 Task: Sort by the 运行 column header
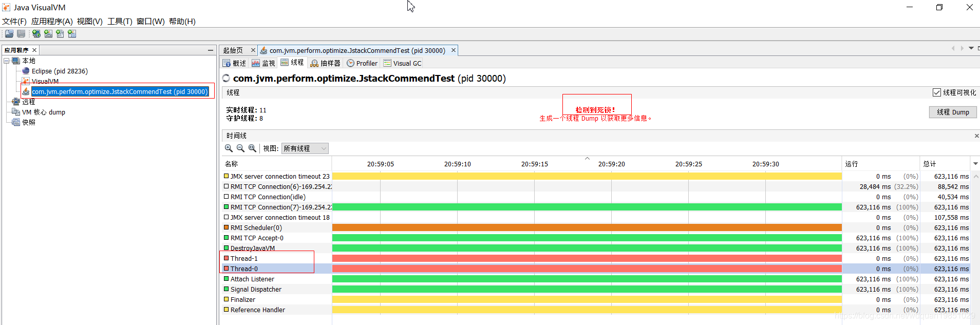click(881, 164)
